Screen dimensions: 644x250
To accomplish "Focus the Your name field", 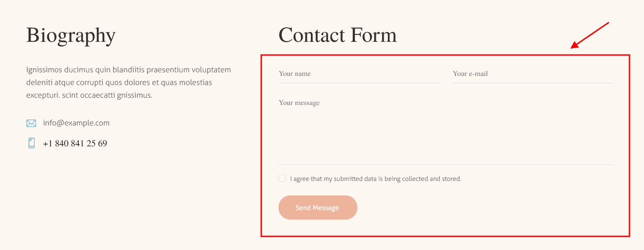I will click(359, 74).
